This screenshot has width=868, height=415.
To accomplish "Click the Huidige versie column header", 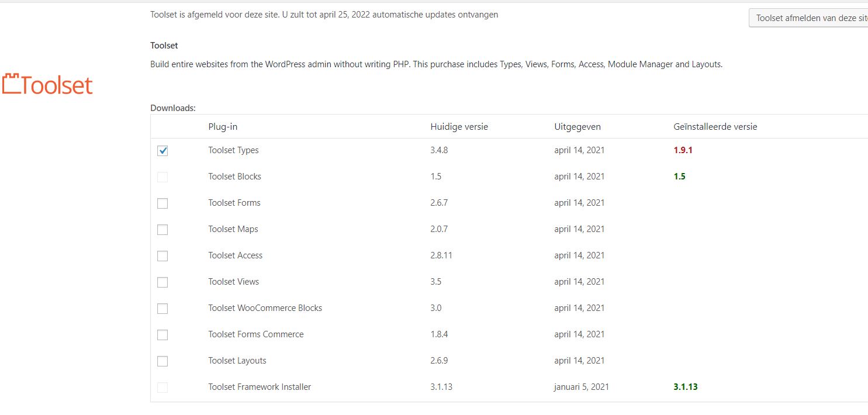I will point(459,127).
